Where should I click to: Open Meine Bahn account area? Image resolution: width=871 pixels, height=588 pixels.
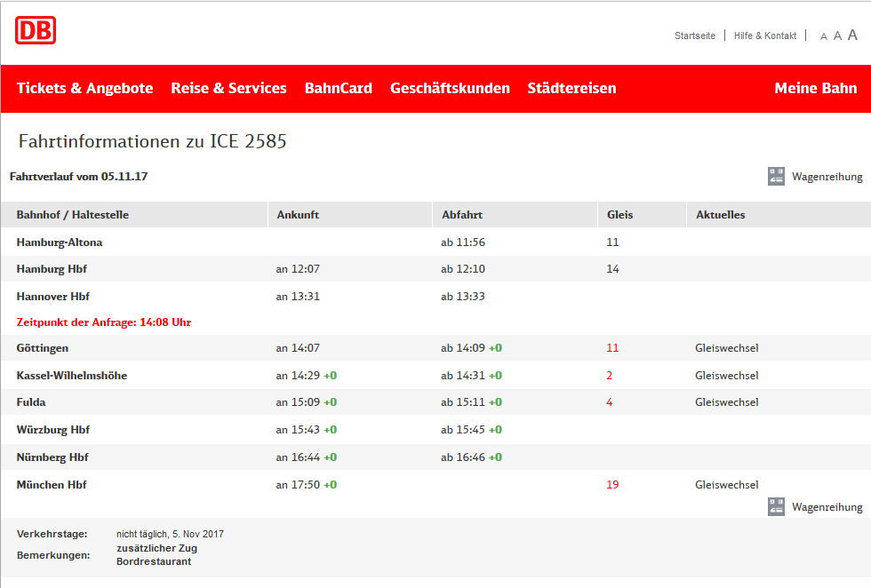[815, 89]
